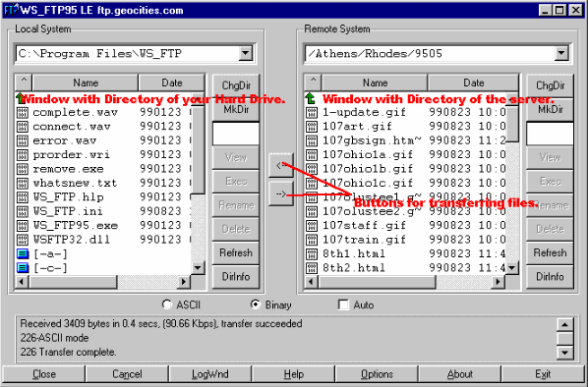The image size is (588, 387).
Task: Click the local file mask input field
Action: (x=236, y=134)
